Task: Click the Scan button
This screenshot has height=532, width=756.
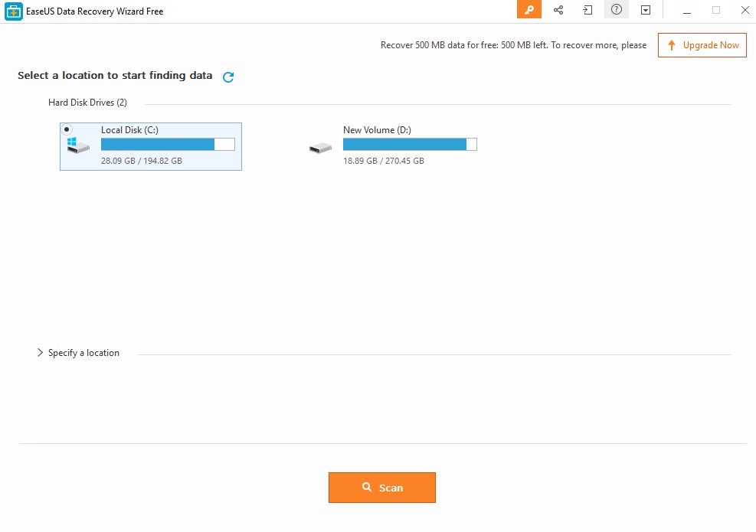Action: pos(382,488)
